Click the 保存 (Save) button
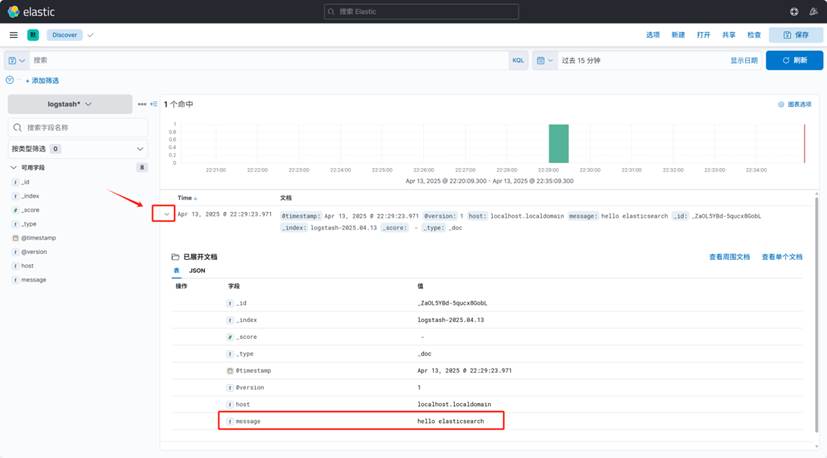Image resolution: width=827 pixels, height=458 pixels. [796, 35]
